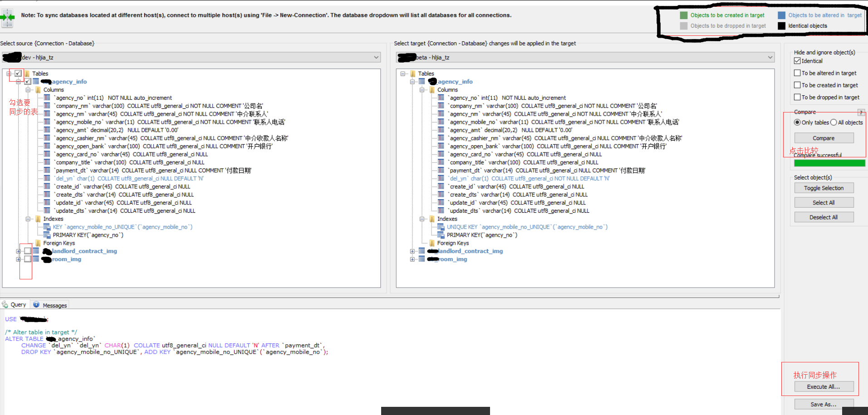This screenshot has height=415, width=868.
Task: Expand source room_img node
Action: pos(18,259)
